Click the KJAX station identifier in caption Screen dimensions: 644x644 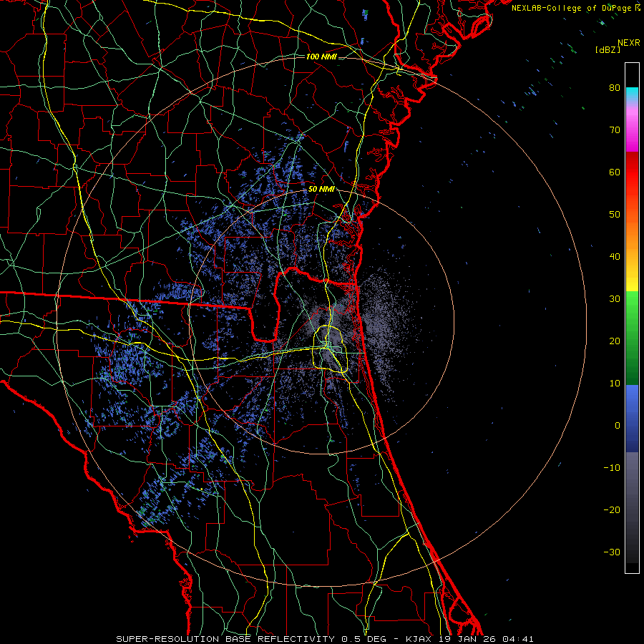pyautogui.click(x=421, y=639)
